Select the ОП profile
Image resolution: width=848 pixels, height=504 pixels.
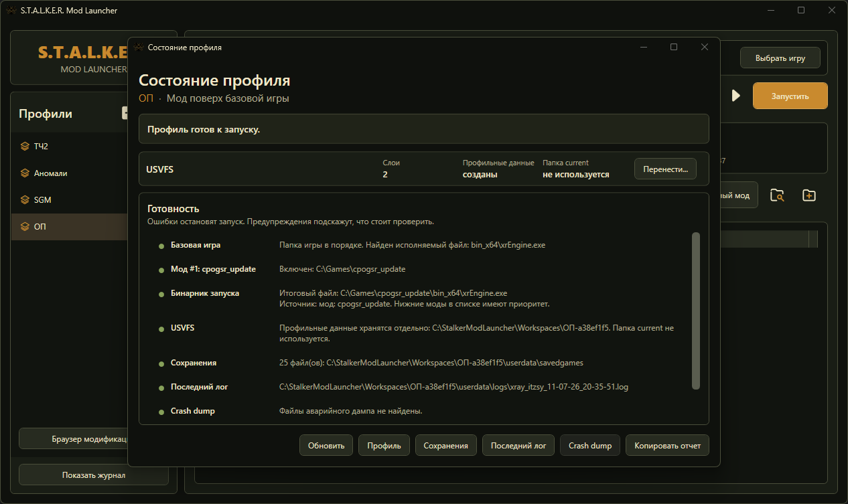pos(70,227)
